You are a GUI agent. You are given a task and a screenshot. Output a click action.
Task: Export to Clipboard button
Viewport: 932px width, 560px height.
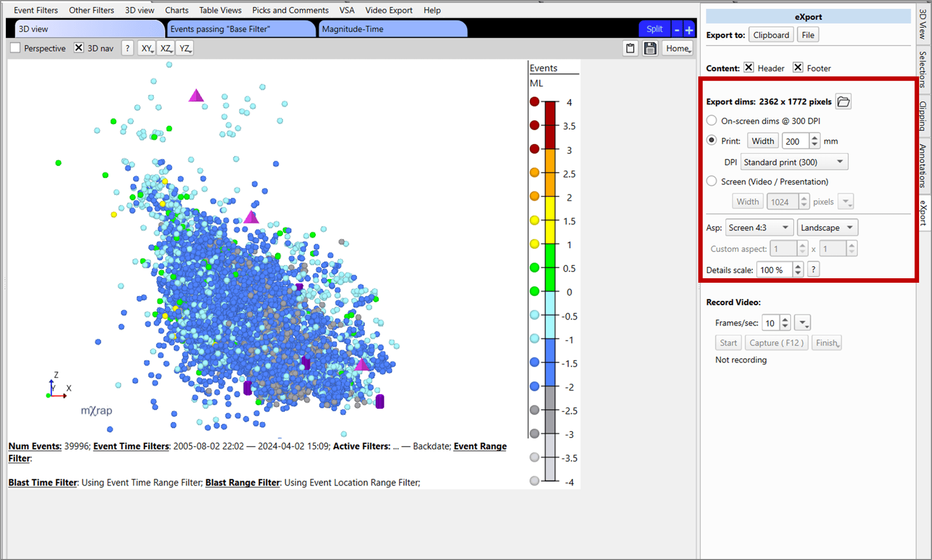(771, 35)
